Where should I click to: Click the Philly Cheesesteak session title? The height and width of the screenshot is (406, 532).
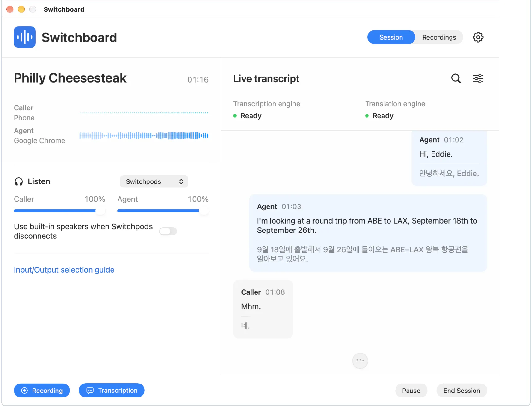pyautogui.click(x=70, y=78)
